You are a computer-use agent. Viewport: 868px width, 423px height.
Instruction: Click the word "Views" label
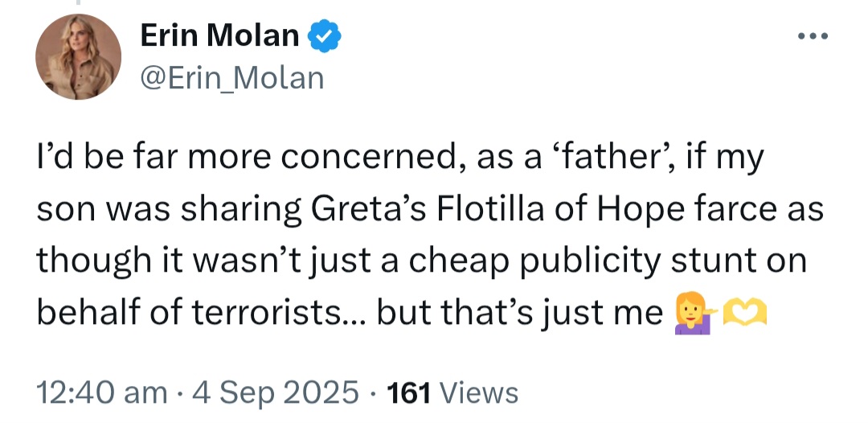point(480,392)
